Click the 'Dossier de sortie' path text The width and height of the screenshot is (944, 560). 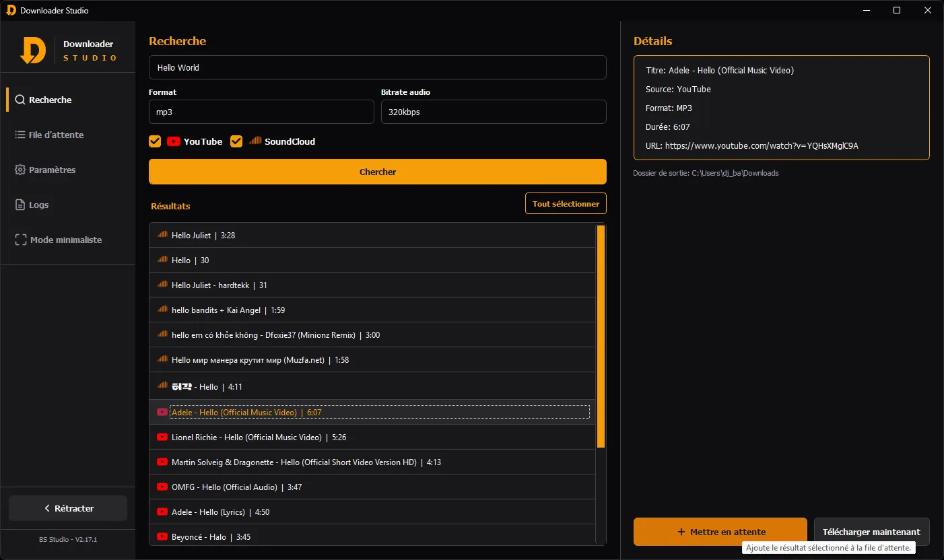706,173
